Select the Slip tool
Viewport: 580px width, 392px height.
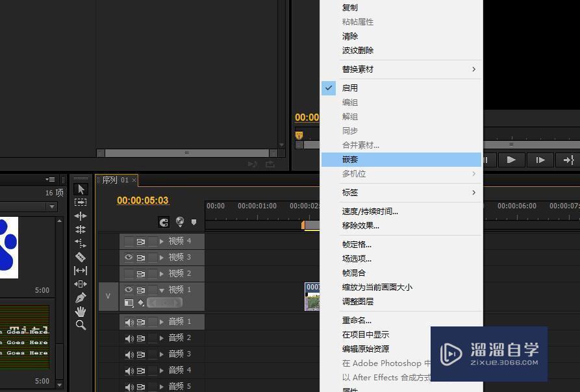(81, 271)
